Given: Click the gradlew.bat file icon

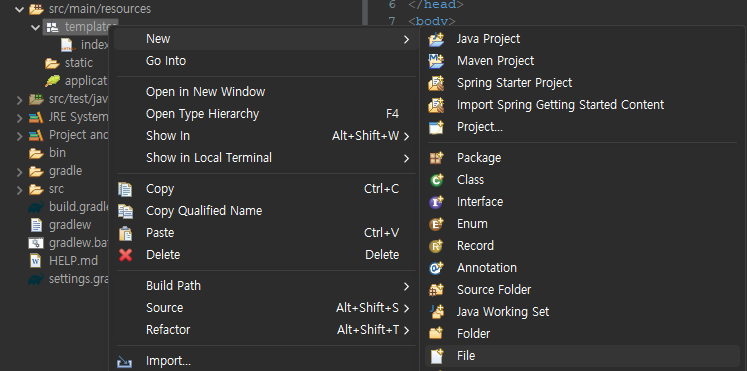Looking at the screenshot, I should click(x=36, y=243).
